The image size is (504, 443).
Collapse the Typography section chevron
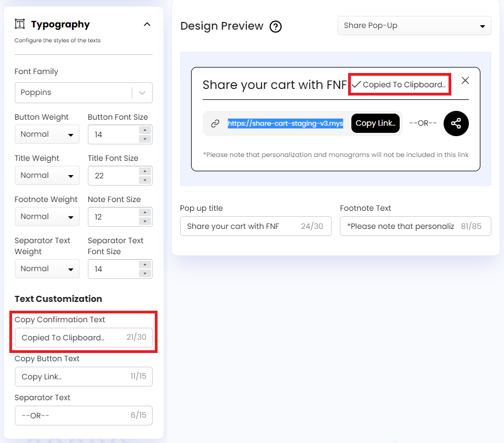pyautogui.click(x=147, y=24)
